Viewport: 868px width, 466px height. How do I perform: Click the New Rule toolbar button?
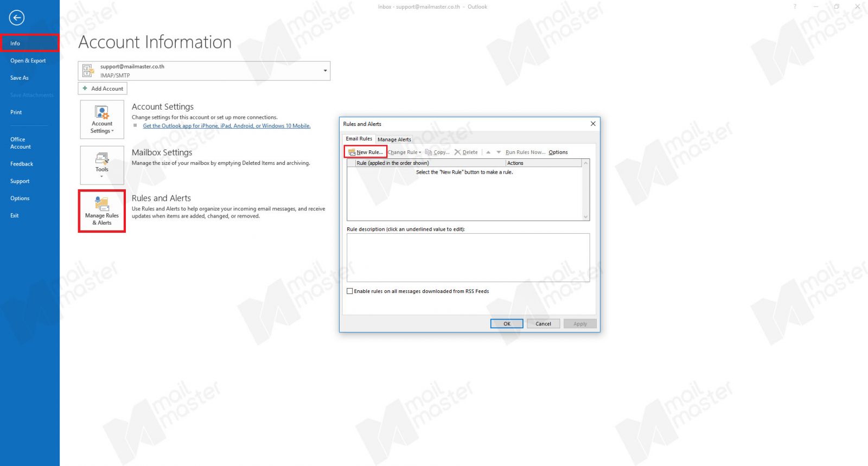tap(366, 152)
